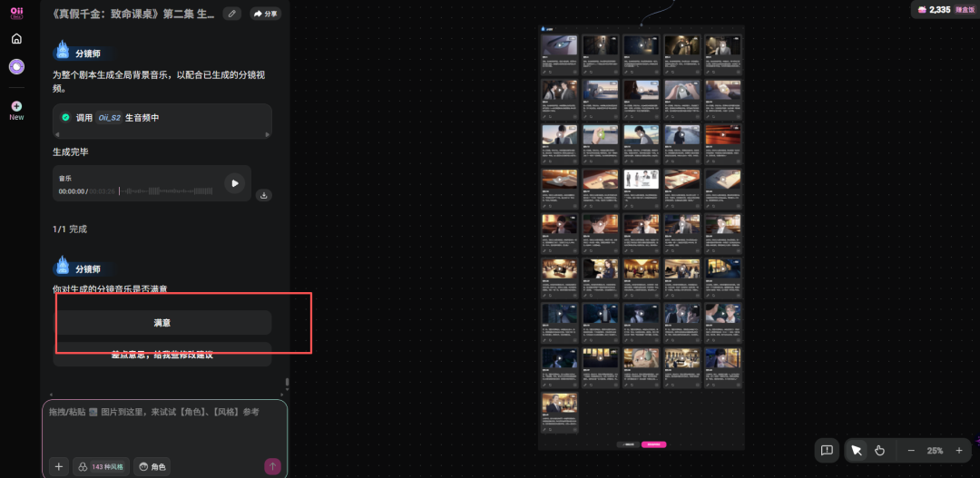Click left scroll arrow under Oii_S2 box
Viewport: 980px width, 478px height.
57,135
